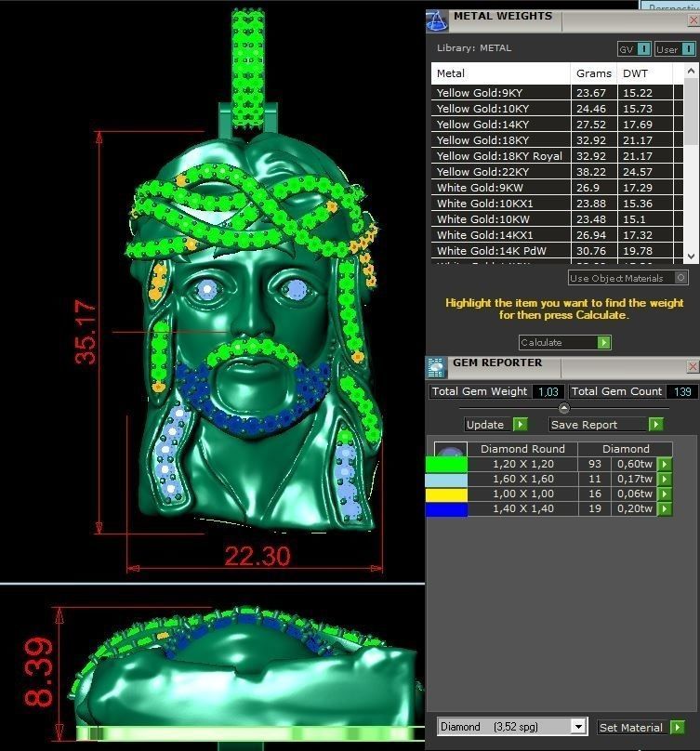The width and height of the screenshot is (700, 751).
Task: Click green arrow next to Update
Action: pos(520,425)
